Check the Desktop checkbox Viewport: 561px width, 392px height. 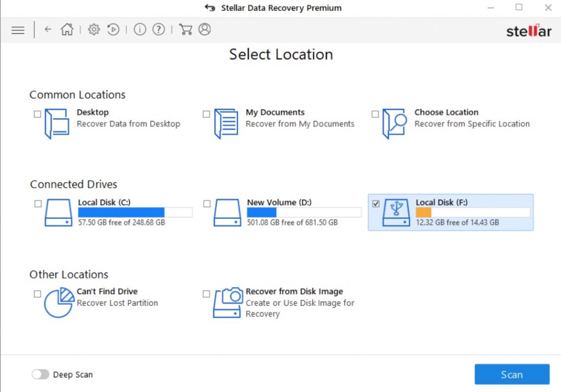(x=37, y=114)
